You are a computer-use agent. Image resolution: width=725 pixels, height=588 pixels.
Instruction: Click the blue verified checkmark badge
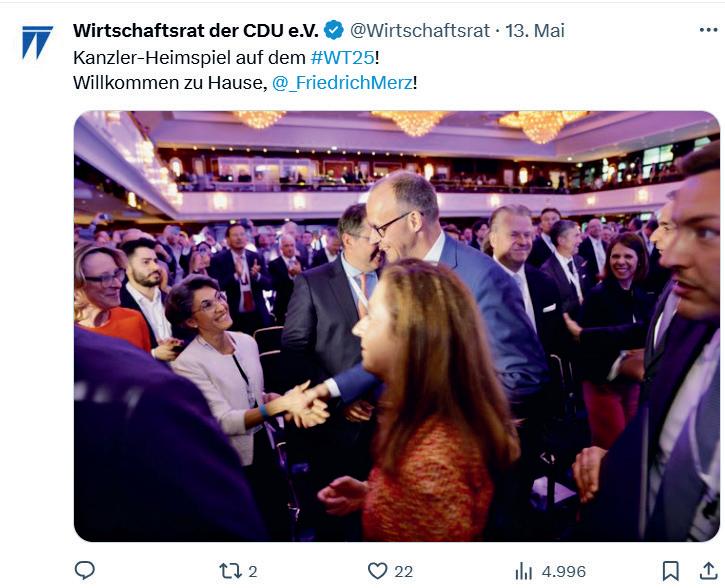[333, 31]
